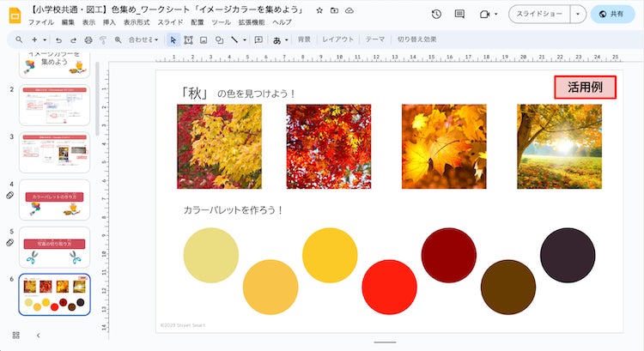Insert an image
The width and height of the screenshot is (644, 351).
coord(204,39)
